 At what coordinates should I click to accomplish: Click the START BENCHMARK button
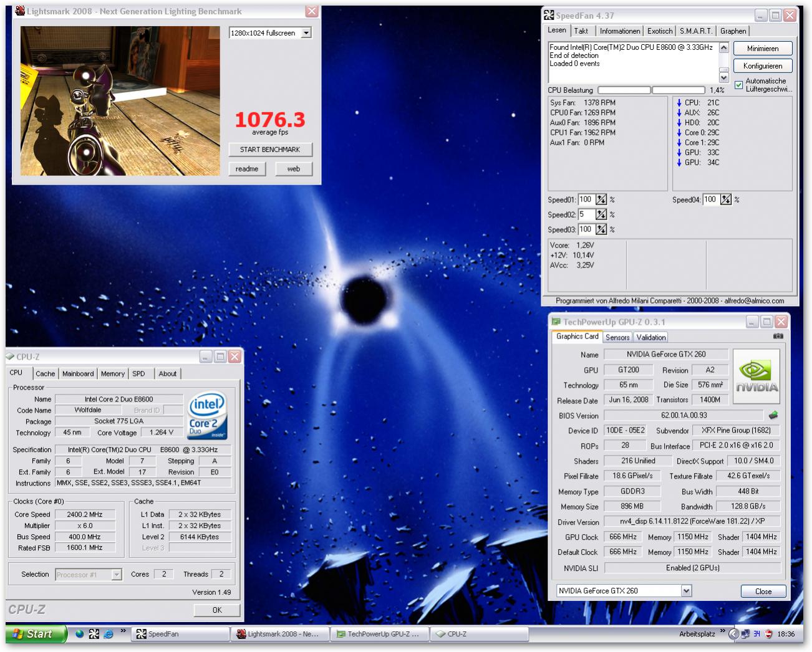click(270, 150)
